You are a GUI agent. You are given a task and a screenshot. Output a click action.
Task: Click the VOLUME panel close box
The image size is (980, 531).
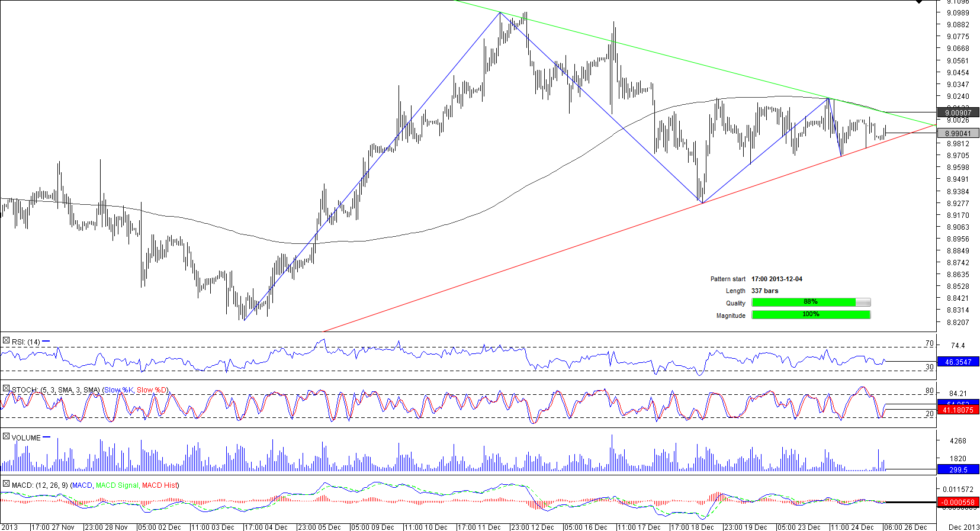click(6, 437)
